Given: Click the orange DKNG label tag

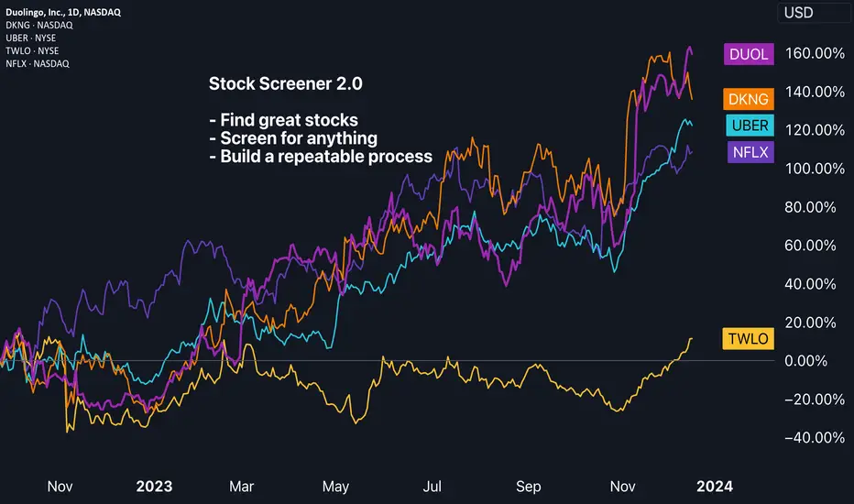Looking at the screenshot, I should tap(749, 99).
